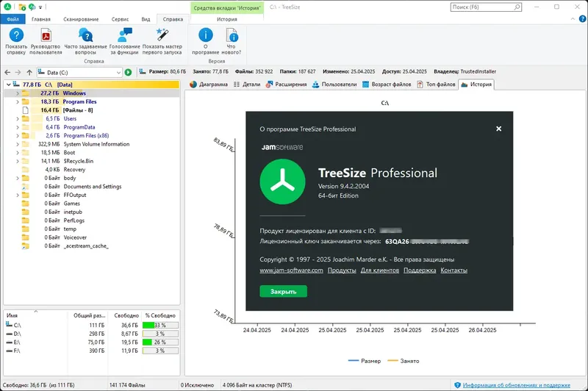Show the Пользователи view tab
Viewport: 588px width, 391px height.
tap(334, 85)
